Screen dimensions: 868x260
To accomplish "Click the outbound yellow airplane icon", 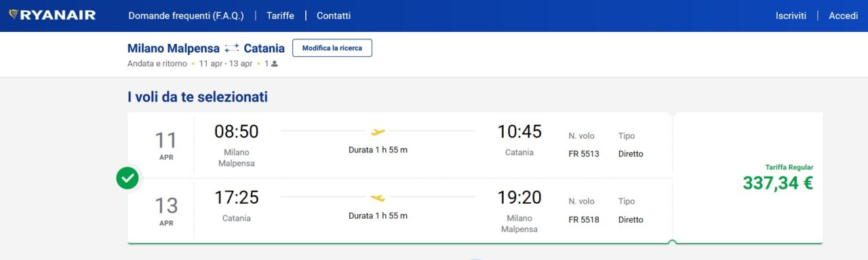I will [378, 131].
